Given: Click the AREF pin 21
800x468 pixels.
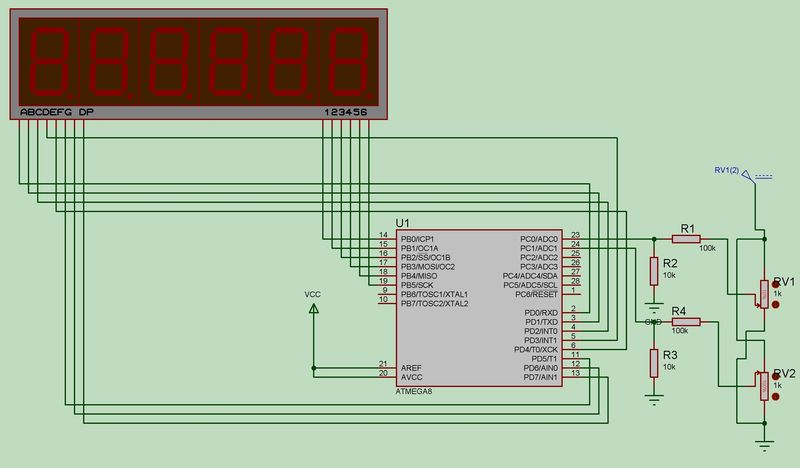Looking at the screenshot, I should click(x=387, y=367).
